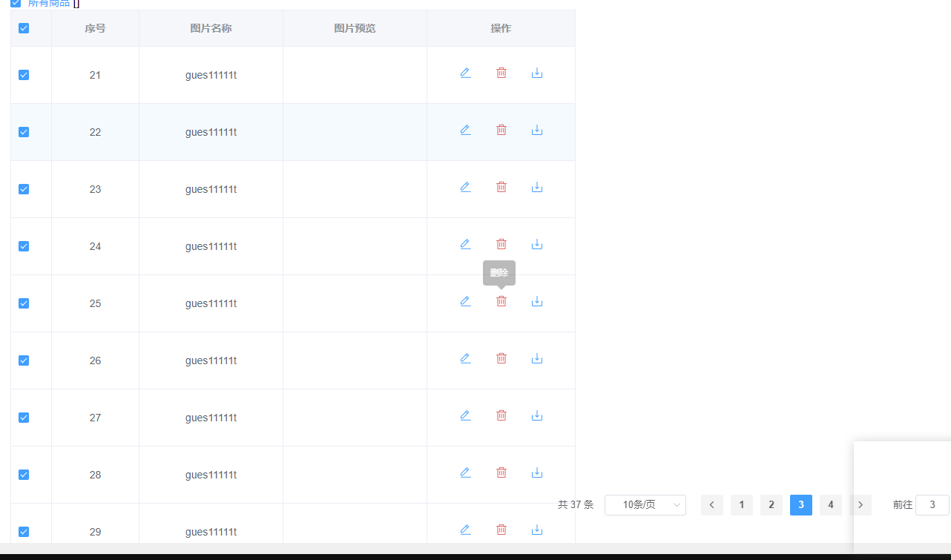This screenshot has height=560, width=951.
Task: Go to the previous page with the left arrow
Action: (x=712, y=505)
